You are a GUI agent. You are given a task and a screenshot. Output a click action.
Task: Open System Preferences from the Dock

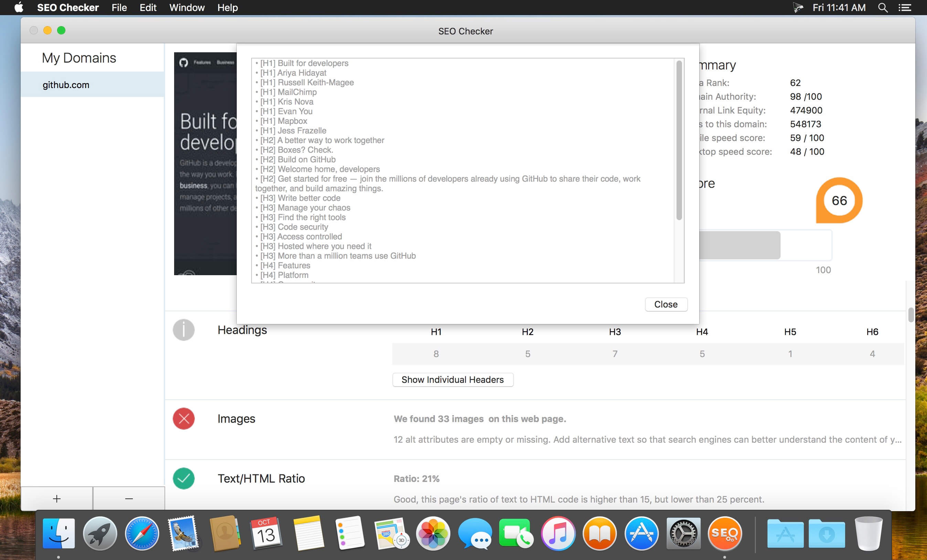pyautogui.click(x=683, y=533)
